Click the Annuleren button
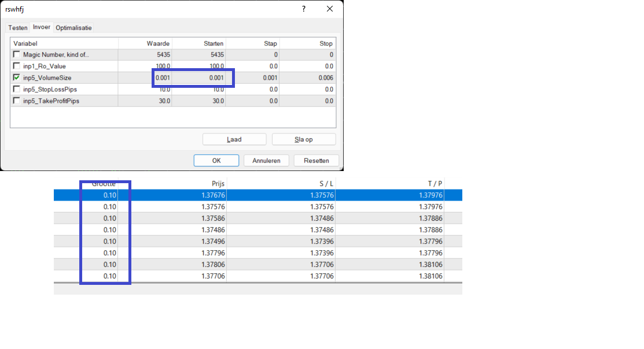The image size is (644, 349). (x=266, y=161)
